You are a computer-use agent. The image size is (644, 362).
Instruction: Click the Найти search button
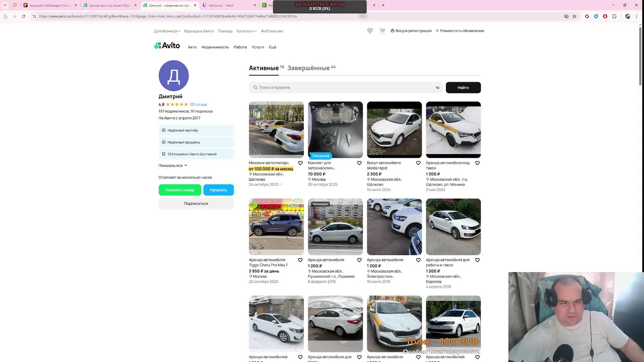click(463, 87)
